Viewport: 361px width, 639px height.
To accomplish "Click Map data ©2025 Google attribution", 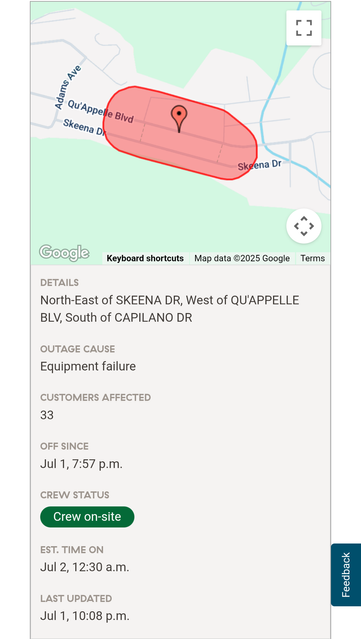I will [242, 258].
